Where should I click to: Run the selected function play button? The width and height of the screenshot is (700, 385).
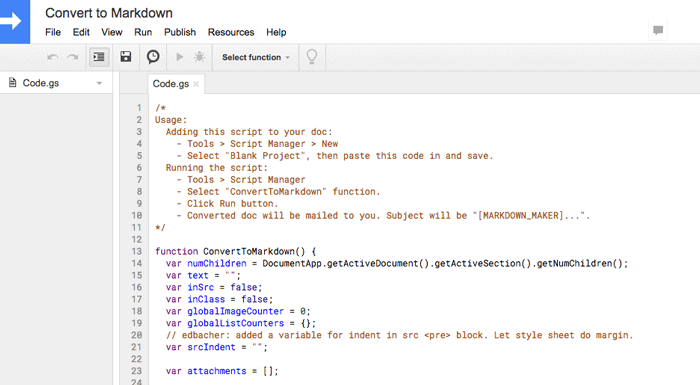tap(179, 57)
